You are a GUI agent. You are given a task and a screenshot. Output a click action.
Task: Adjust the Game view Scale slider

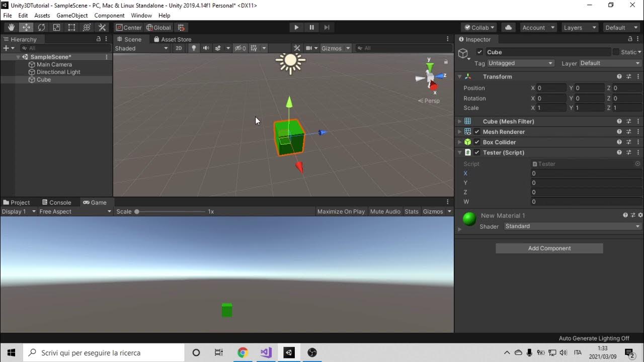pyautogui.click(x=170, y=212)
